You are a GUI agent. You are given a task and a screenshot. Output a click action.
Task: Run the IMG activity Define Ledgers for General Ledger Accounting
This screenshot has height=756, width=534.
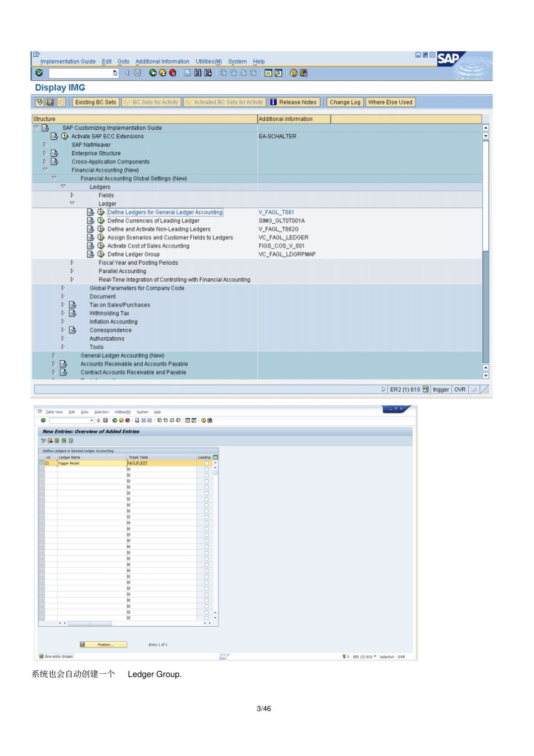101,212
